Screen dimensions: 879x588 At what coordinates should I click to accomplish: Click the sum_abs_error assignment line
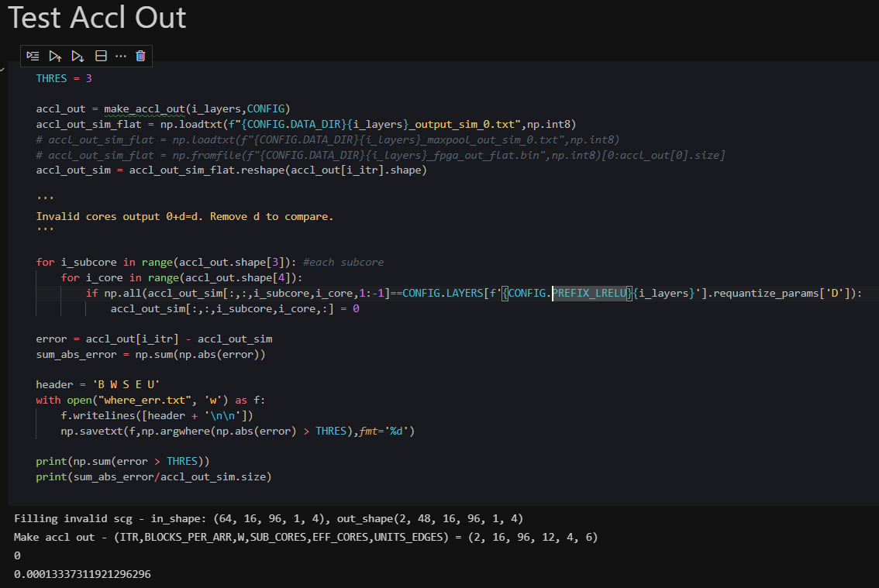150,354
